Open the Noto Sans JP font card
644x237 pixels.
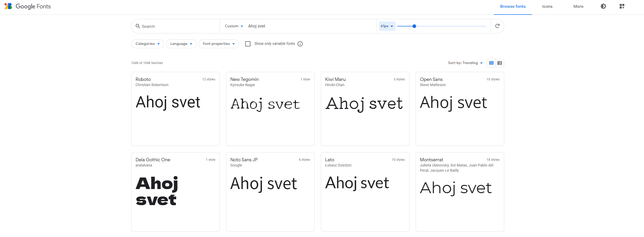click(x=270, y=192)
